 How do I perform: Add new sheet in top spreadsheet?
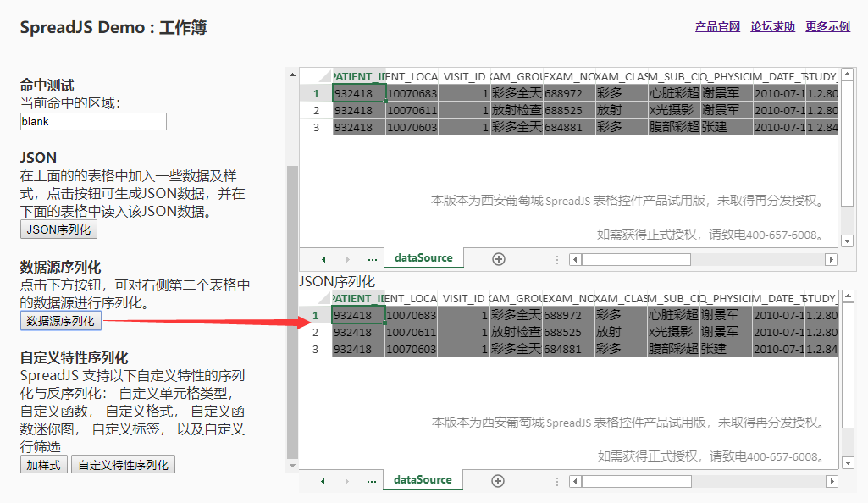499,259
